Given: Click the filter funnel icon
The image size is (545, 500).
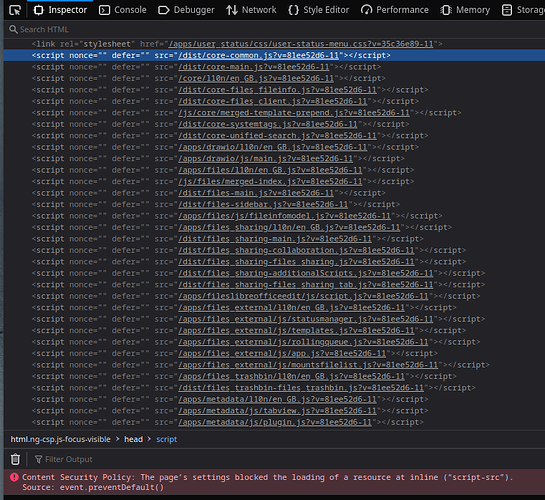Looking at the screenshot, I should [x=38, y=459].
